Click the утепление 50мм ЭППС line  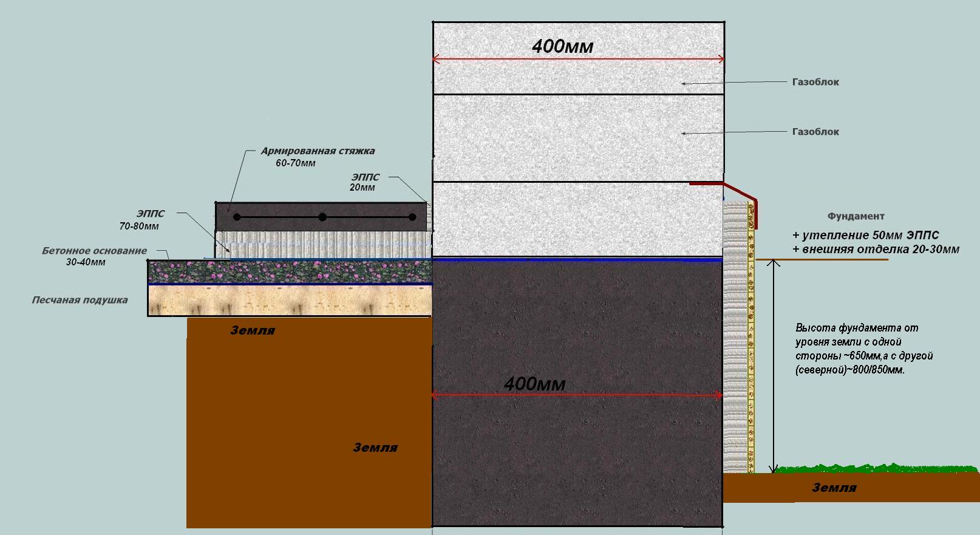(x=866, y=235)
